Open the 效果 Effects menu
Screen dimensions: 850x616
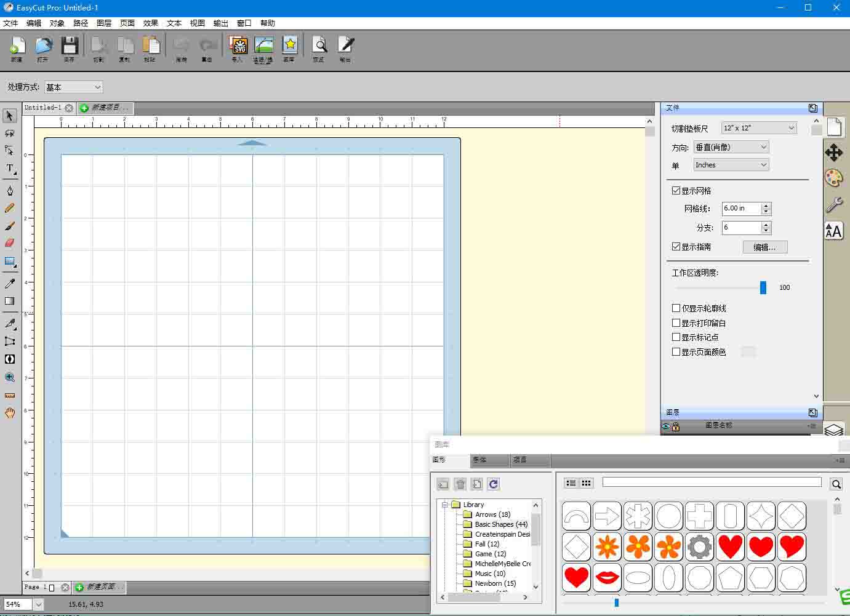point(151,23)
